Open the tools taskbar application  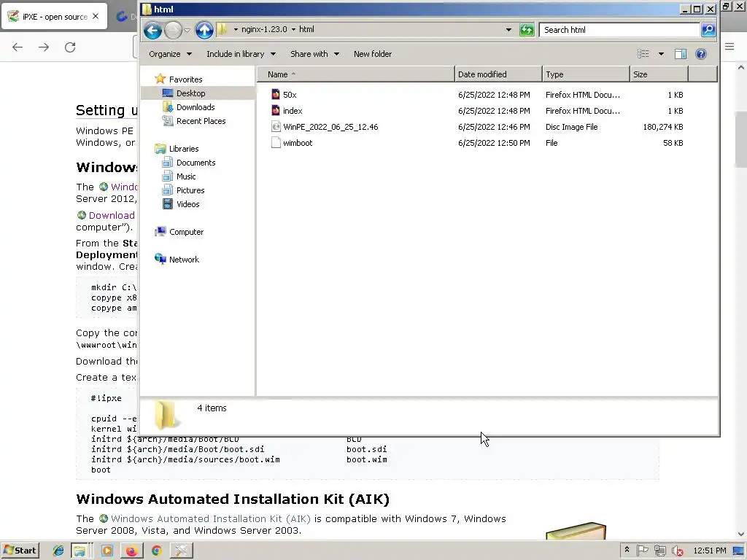coord(181,551)
